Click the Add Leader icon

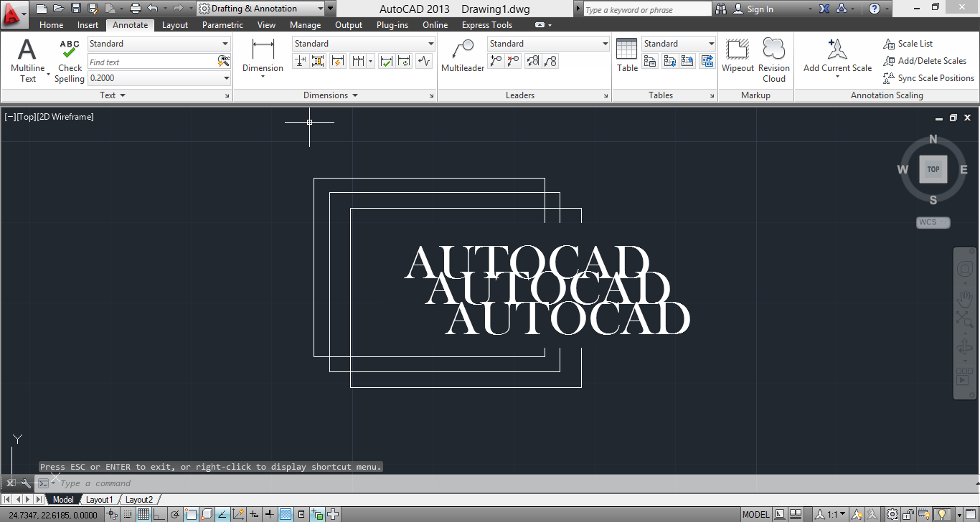coord(496,61)
